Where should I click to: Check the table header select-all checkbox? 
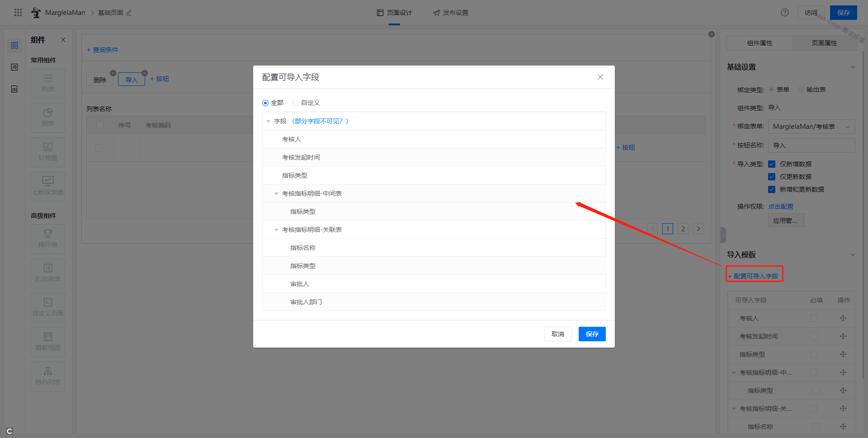coord(100,125)
